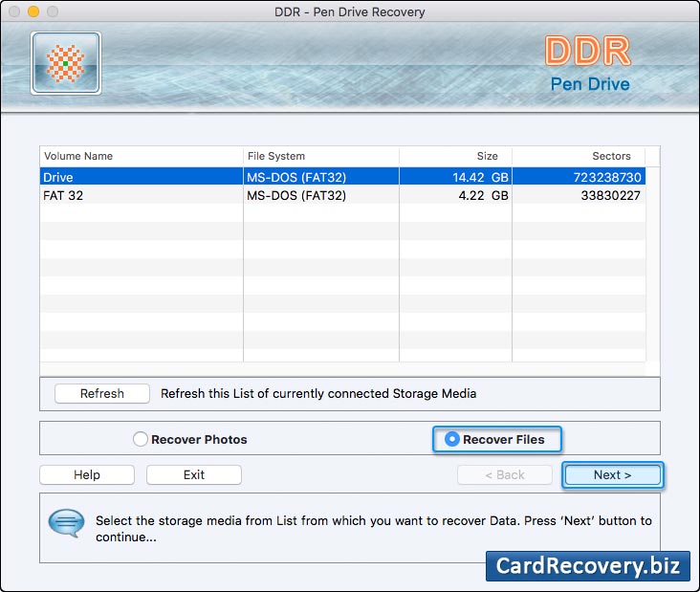700x592 pixels.
Task: Click the File System column header
Action: (321, 156)
